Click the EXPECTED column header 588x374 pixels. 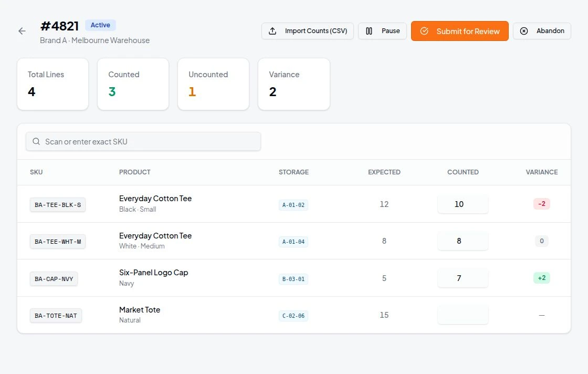384,172
